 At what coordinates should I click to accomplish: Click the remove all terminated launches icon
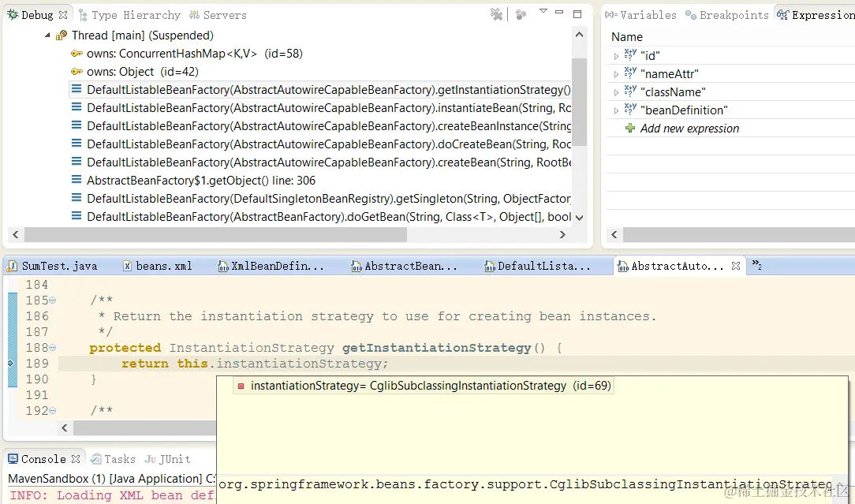(496, 15)
